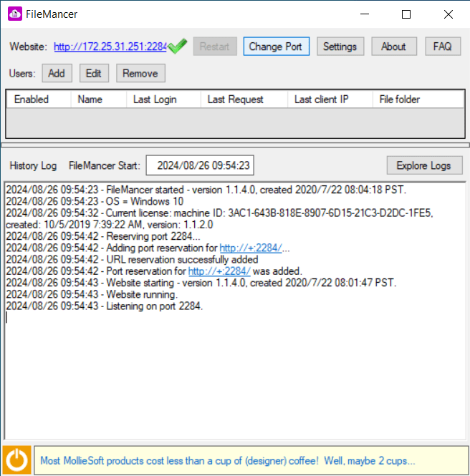This screenshot has width=470, height=476.
Task: Click the 'OS = Windows 10' log line
Action: pyautogui.click(x=95, y=202)
